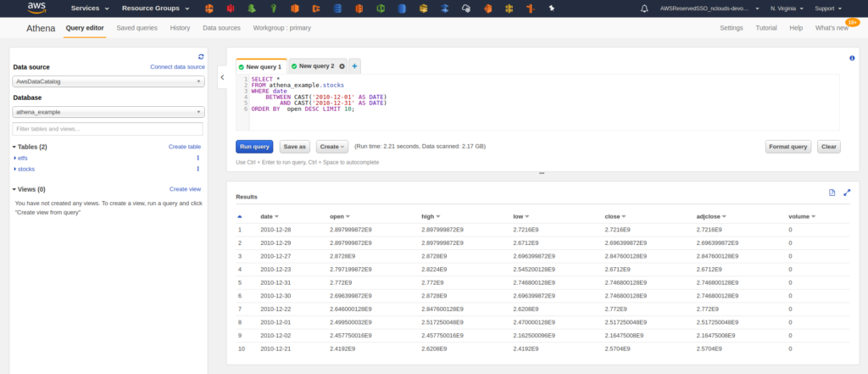The image size is (868, 374).
Task: Click the Create table link
Action: coord(184,147)
